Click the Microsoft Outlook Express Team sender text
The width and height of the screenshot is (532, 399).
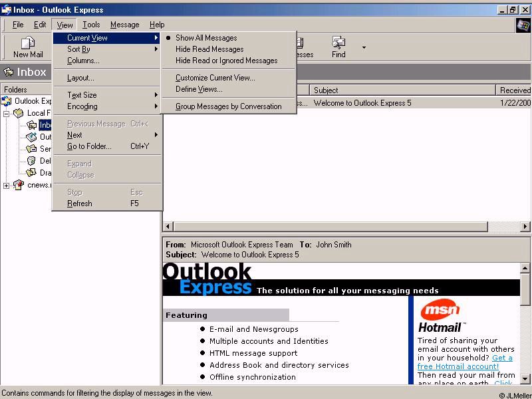pos(241,245)
